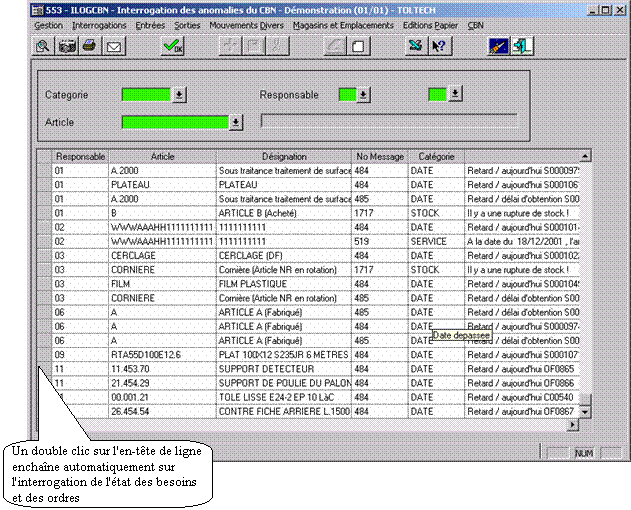Viewport: 631px width, 510px height.
Task: Click the article cell 'RTA55D100E12.6'
Action: (162, 355)
